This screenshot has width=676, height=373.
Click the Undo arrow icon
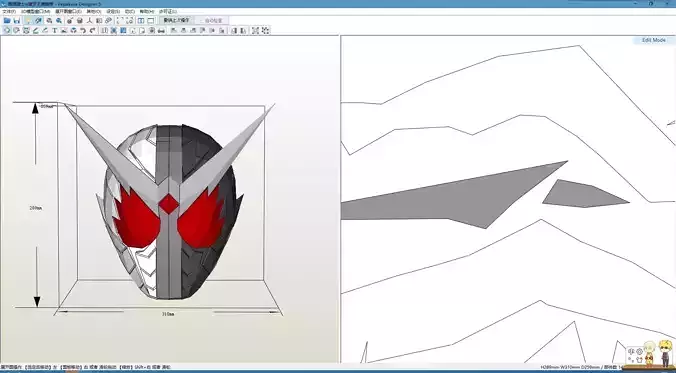[x=83, y=30]
